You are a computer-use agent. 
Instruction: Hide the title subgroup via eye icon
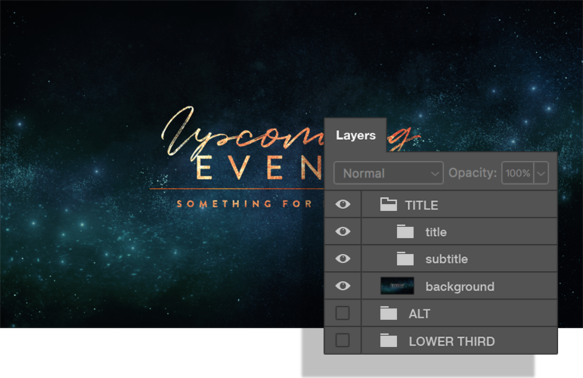pyautogui.click(x=343, y=231)
